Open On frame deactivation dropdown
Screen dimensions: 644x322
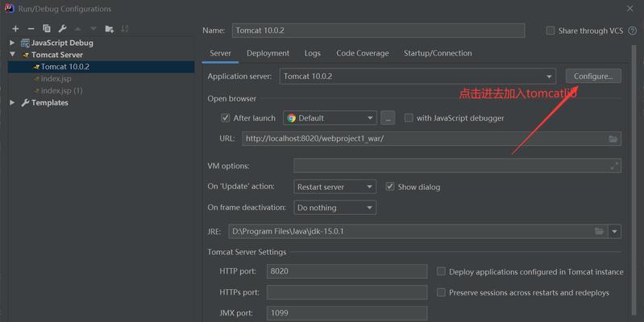(334, 208)
